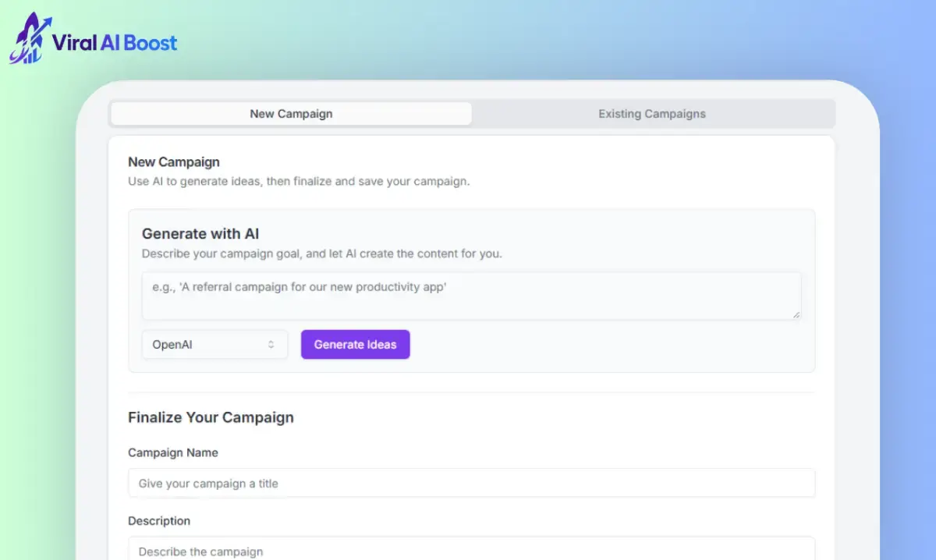Click the 'Campaign Name' label
Screen dimensions: 936x560
pyautogui.click(x=173, y=452)
